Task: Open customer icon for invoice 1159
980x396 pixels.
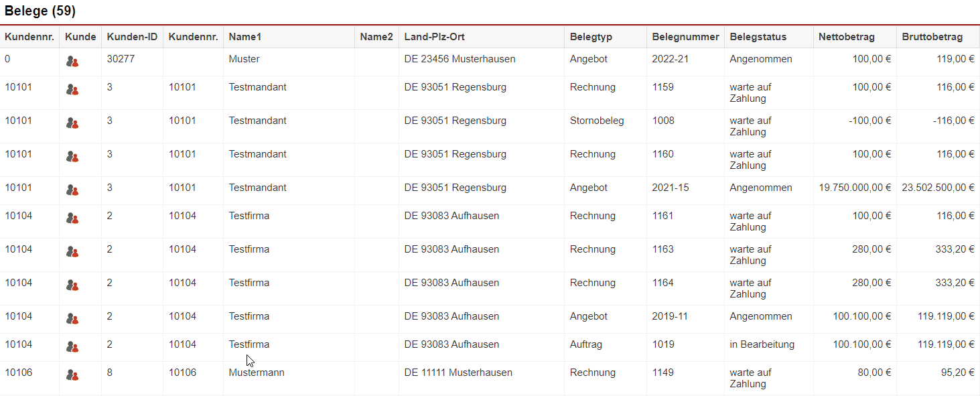Action: (x=72, y=90)
